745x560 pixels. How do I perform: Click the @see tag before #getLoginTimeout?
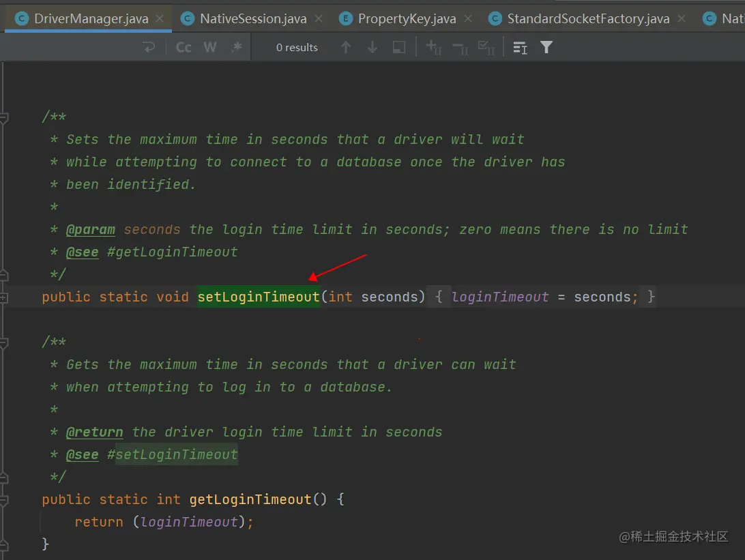pos(82,252)
